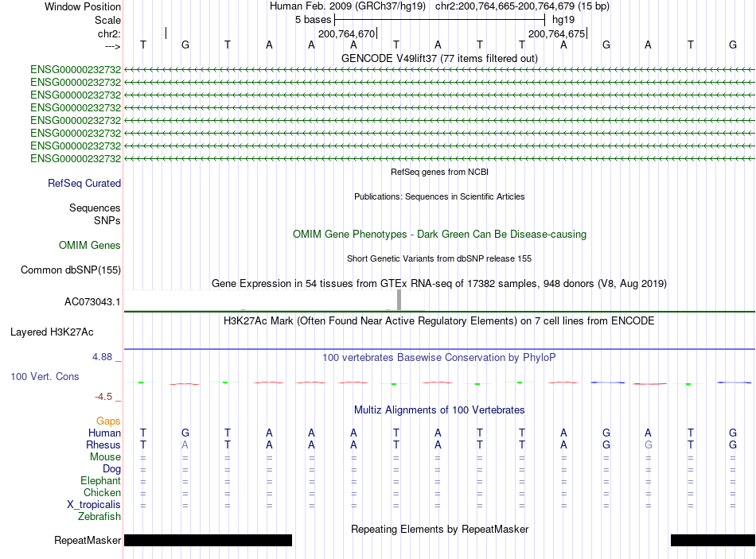Click the topmost ENSG00000232732 transcript label

(x=76, y=70)
